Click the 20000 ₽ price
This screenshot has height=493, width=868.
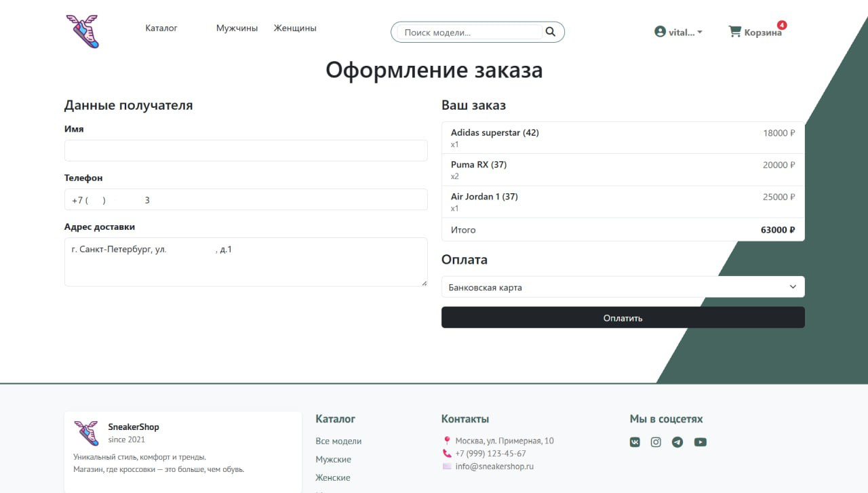(x=779, y=165)
